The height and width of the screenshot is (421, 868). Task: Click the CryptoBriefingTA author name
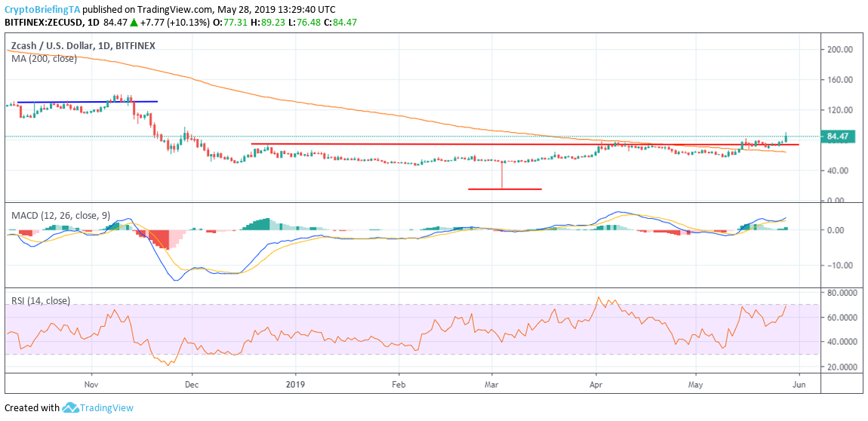coord(42,9)
